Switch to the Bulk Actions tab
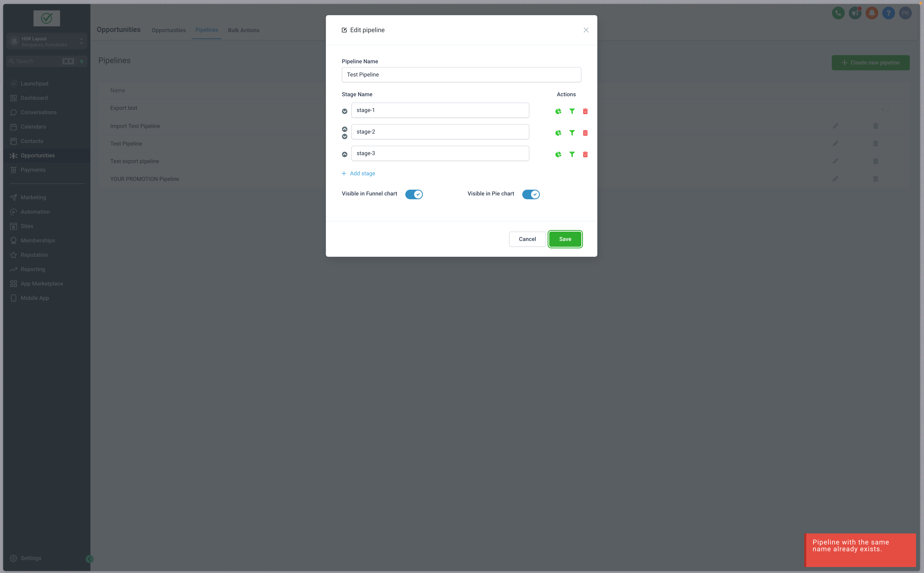Screen dimensions: 924x573 tap(243, 30)
